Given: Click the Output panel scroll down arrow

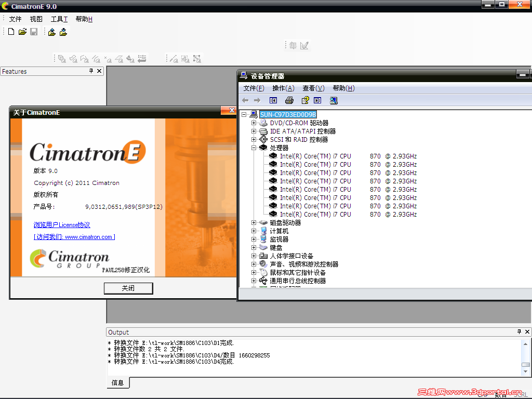Looking at the screenshot, I should pyautogui.click(x=526, y=371).
